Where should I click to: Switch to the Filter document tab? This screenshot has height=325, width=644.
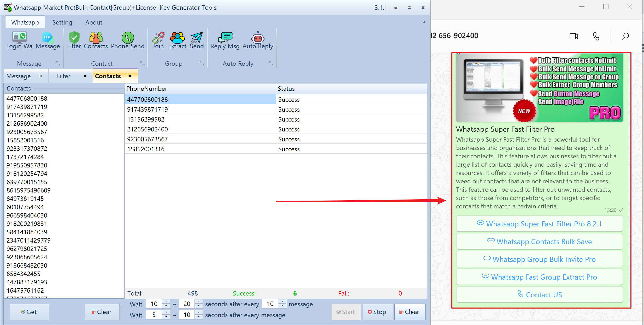coord(63,76)
